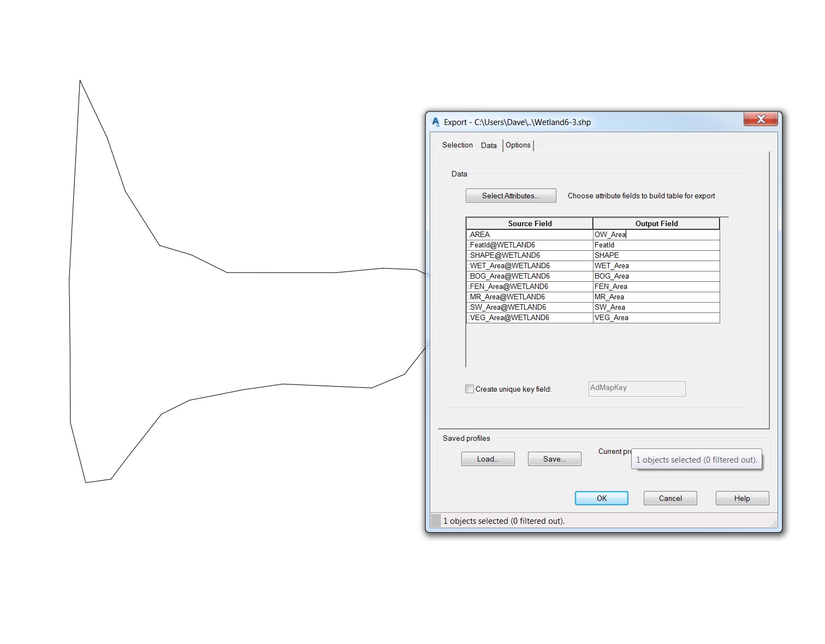Open Help for the Export dialog
This screenshot has height=644, width=825.
point(742,498)
